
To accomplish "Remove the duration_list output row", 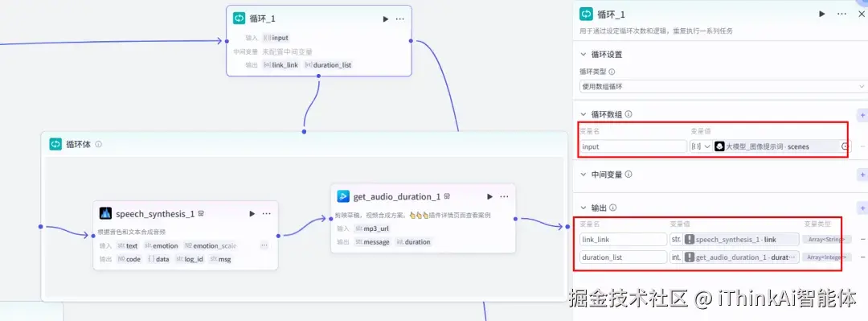I will click(x=862, y=257).
